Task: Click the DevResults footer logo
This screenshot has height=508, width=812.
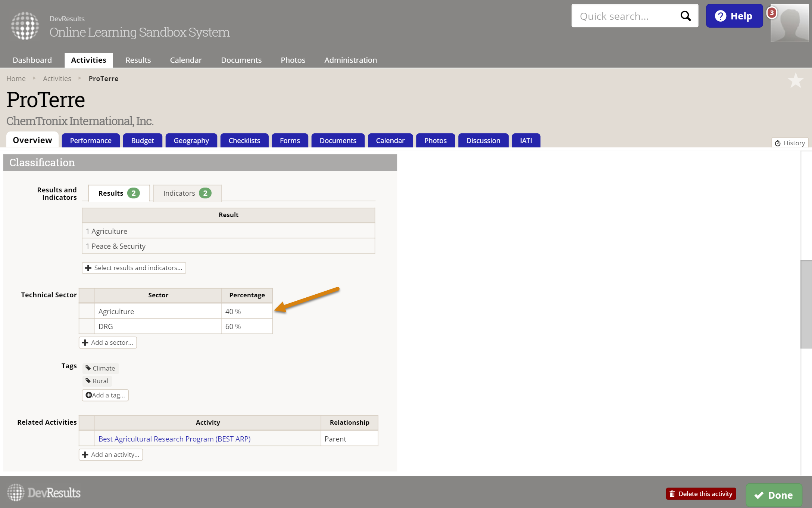Action: coord(44,493)
